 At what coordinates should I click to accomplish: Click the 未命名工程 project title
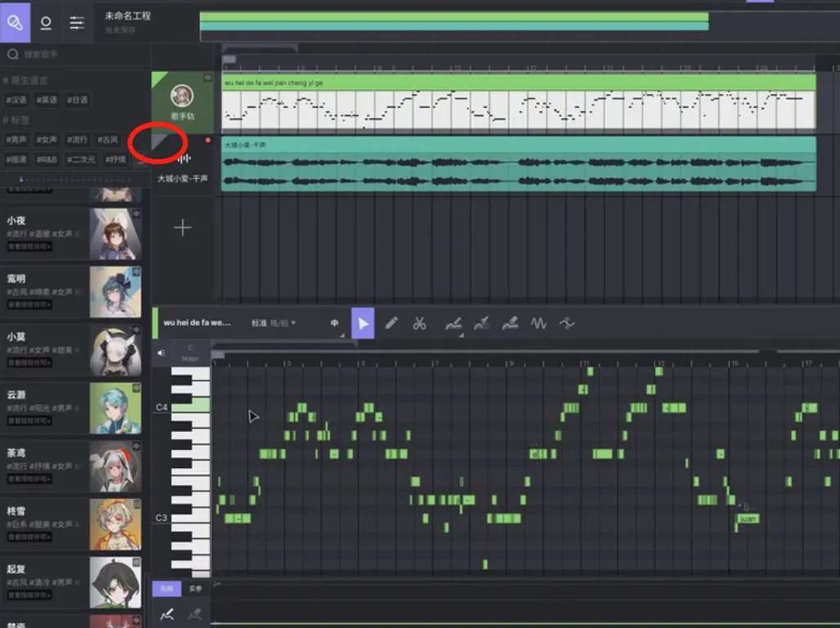point(127,16)
